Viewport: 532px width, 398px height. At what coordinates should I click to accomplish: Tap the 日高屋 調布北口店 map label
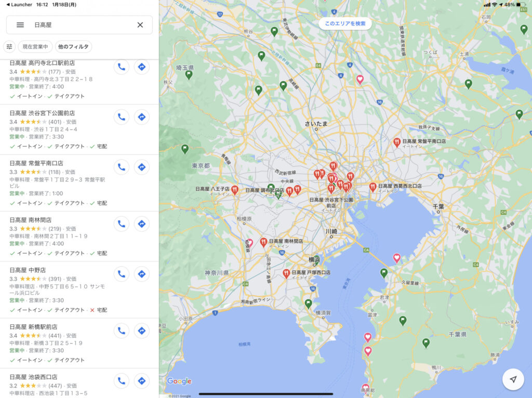(264, 190)
